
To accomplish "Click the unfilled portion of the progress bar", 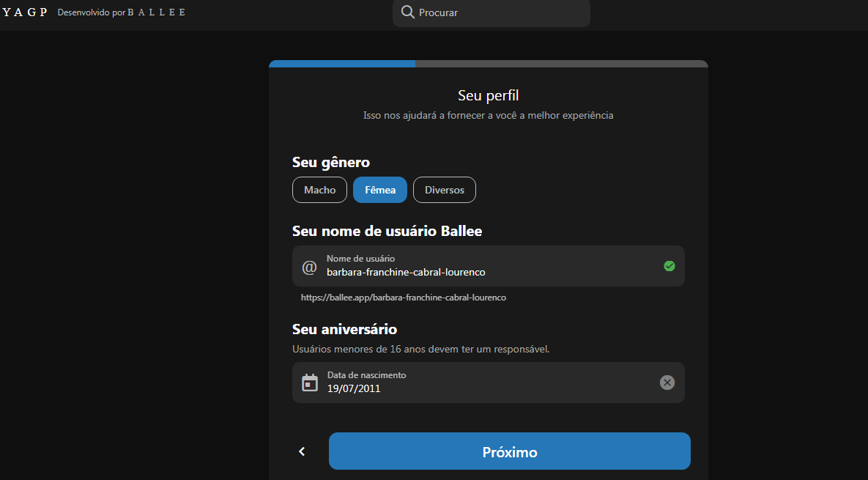I will point(560,63).
